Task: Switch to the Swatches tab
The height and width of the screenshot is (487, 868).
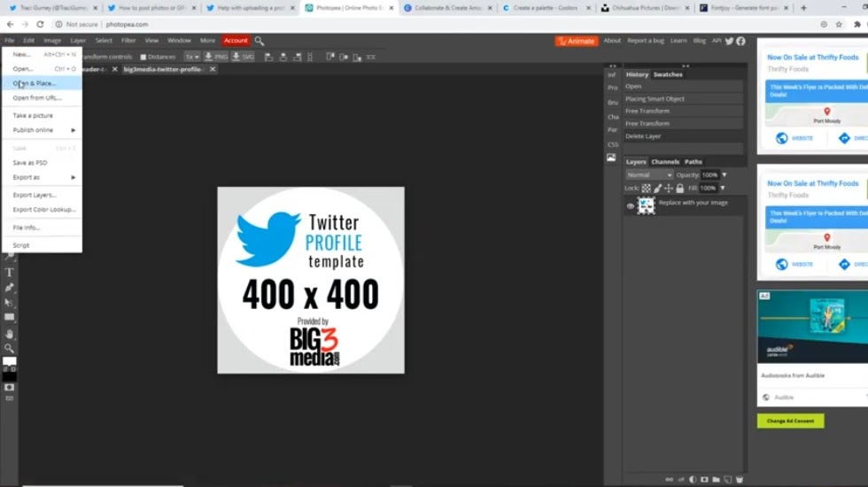Action: point(668,74)
